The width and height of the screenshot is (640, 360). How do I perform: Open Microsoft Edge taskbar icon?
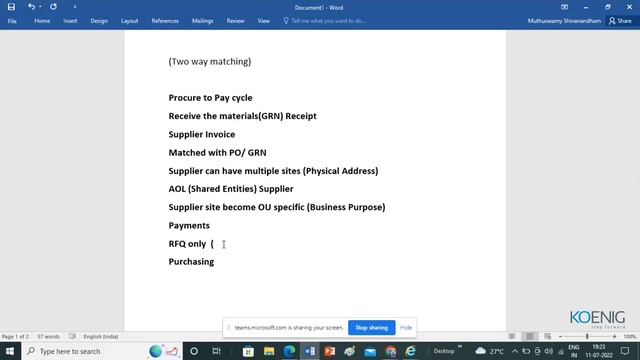(289, 351)
